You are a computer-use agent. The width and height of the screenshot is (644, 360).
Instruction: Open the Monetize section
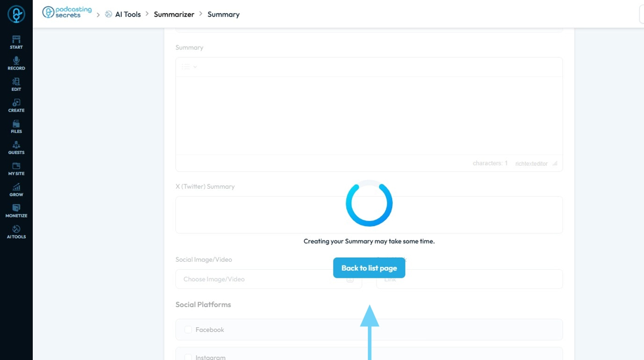click(x=17, y=211)
